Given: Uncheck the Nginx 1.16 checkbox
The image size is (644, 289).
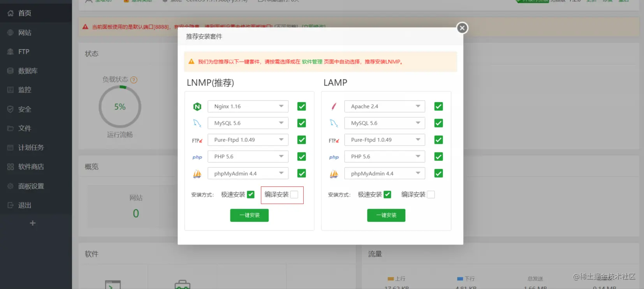Looking at the screenshot, I should pyautogui.click(x=301, y=106).
